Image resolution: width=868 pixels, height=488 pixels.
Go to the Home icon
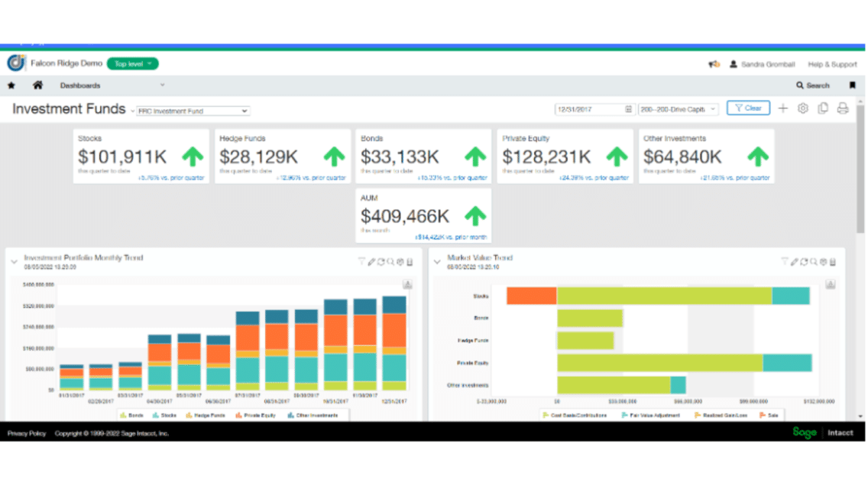pyautogui.click(x=37, y=86)
